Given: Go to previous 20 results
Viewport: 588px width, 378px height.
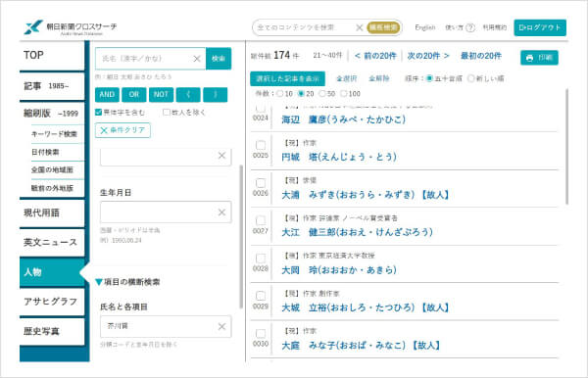Looking at the screenshot, I should [x=375, y=56].
